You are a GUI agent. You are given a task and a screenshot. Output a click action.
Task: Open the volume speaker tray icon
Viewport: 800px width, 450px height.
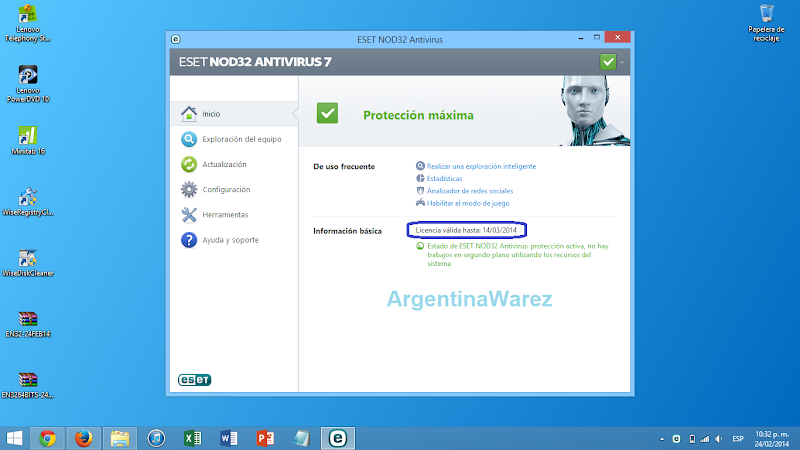tap(719, 439)
